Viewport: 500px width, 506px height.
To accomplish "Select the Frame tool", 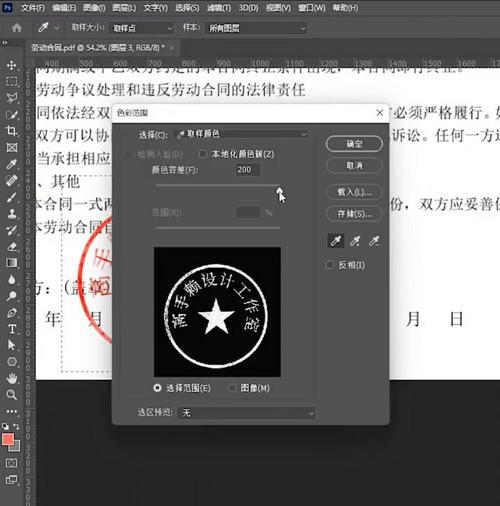I will tap(12, 148).
